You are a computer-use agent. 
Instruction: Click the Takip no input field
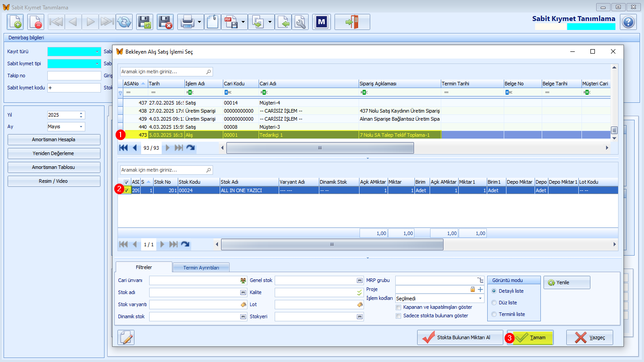[74, 76]
